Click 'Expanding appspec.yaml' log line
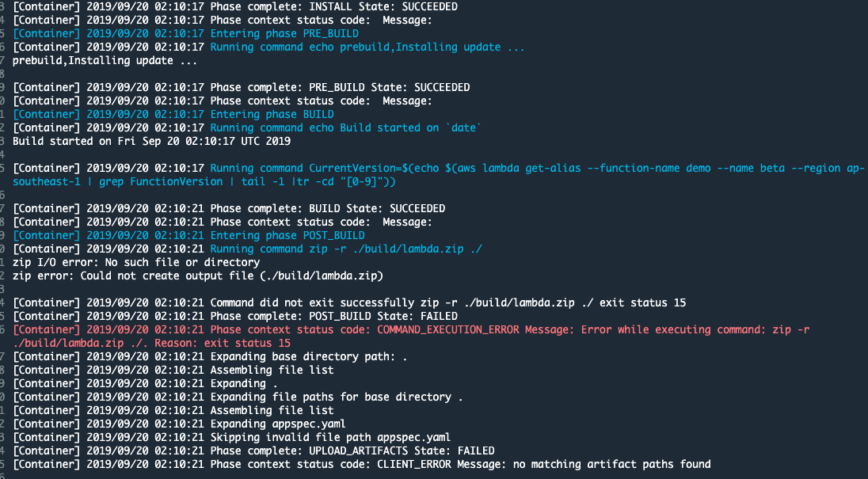The height and width of the screenshot is (479, 868). 179,424
